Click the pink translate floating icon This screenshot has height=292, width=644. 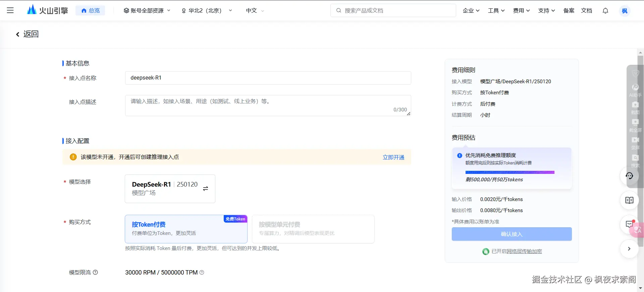637,230
